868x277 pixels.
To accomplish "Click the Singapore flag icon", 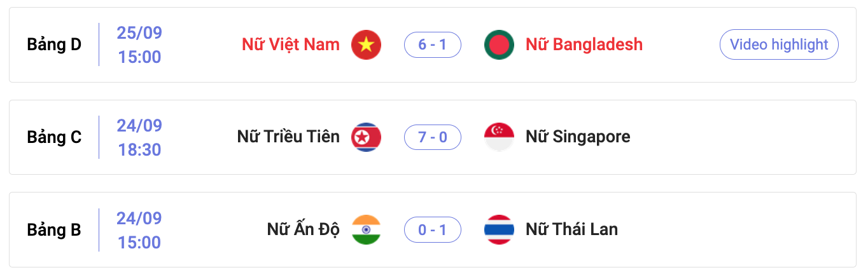I will pyautogui.click(x=499, y=137).
